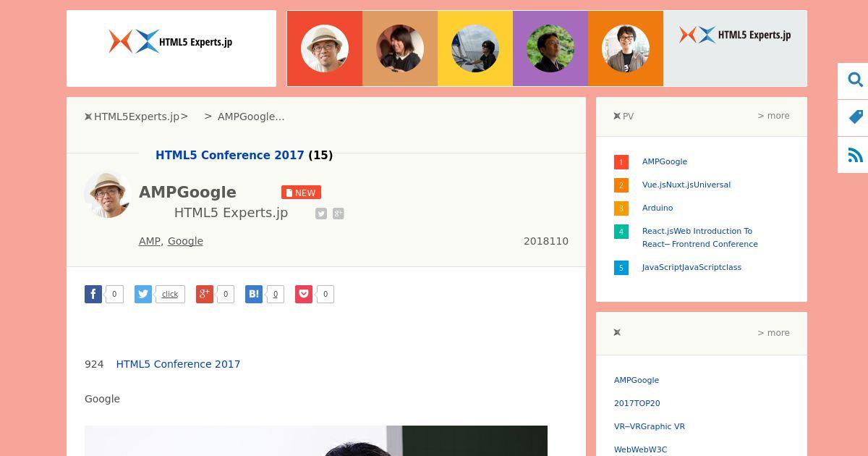Screen dimensions: 868x456
Task: Select the banner portrait on the orange background
Action: (x=626, y=48)
